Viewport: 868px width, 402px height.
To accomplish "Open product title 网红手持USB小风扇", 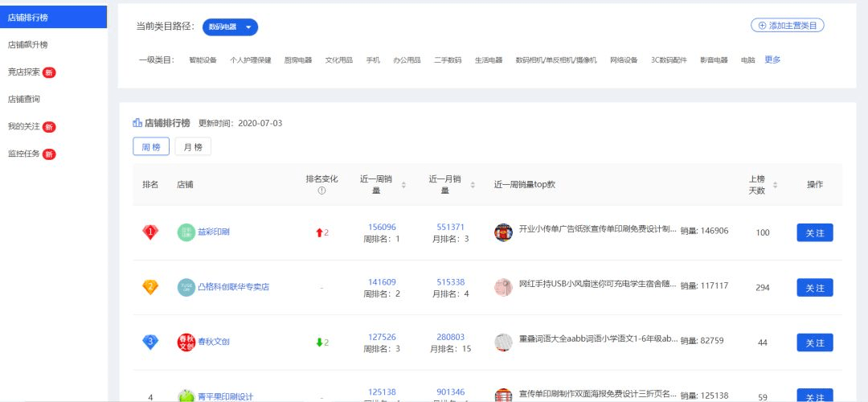I will pos(598,284).
